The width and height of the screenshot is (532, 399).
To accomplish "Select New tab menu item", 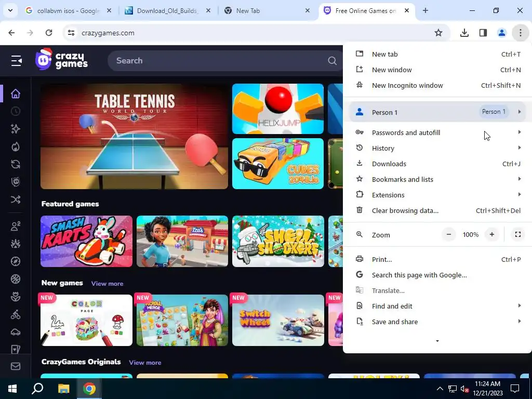I will 437,54.
